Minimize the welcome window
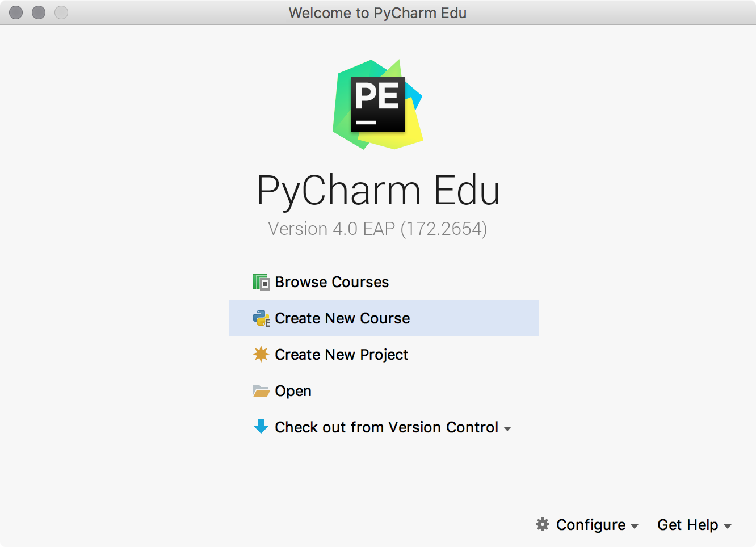756x547 pixels. click(38, 12)
